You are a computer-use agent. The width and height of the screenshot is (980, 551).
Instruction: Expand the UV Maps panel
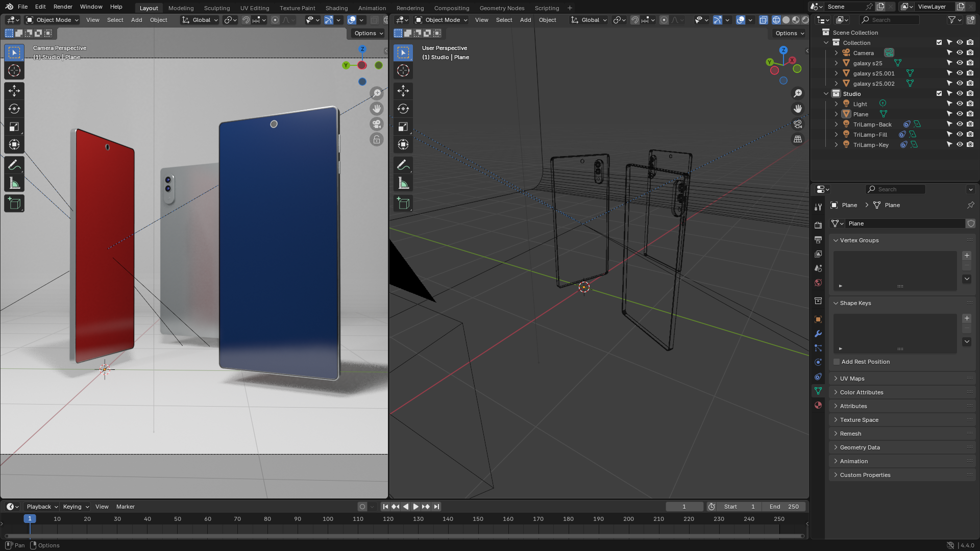[x=852, y=379]
